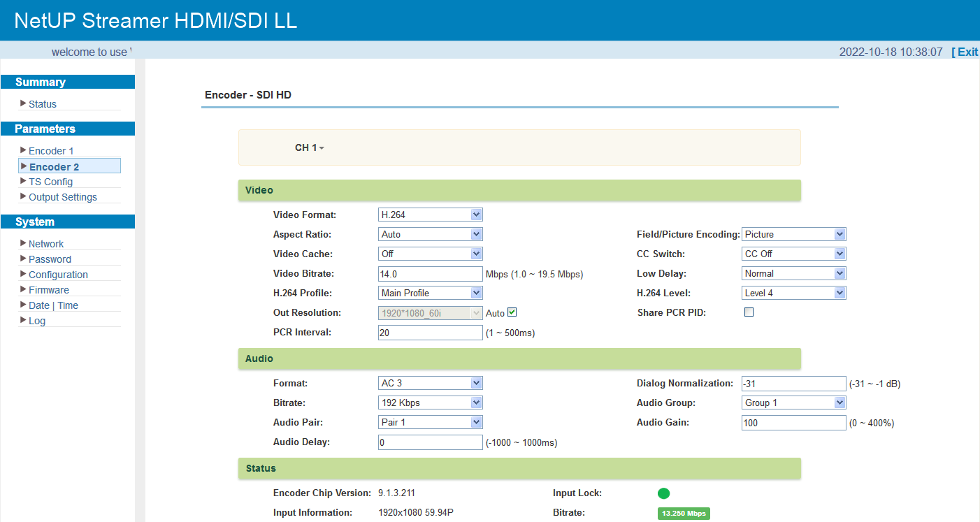Open H.264 Level dropdown
This screenshot has width=980, height=522.
click(x=794, y=293)
